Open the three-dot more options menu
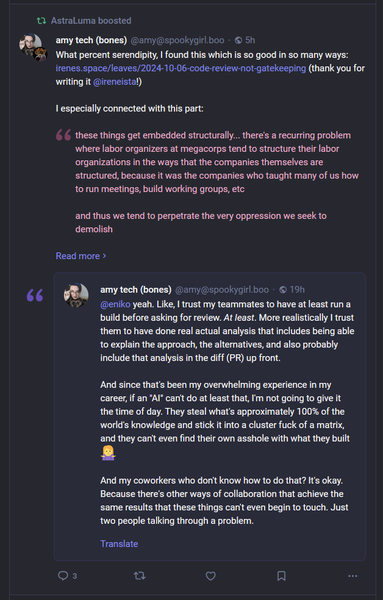The width and height of the screenshot is (383, 600). 353,576
